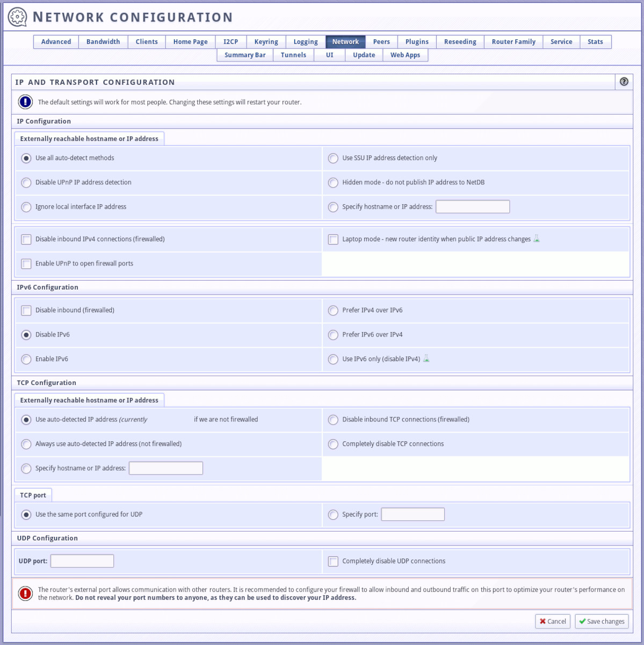644x645 pixels.
Task: Click the Cancel button
Action: (553, 621)
